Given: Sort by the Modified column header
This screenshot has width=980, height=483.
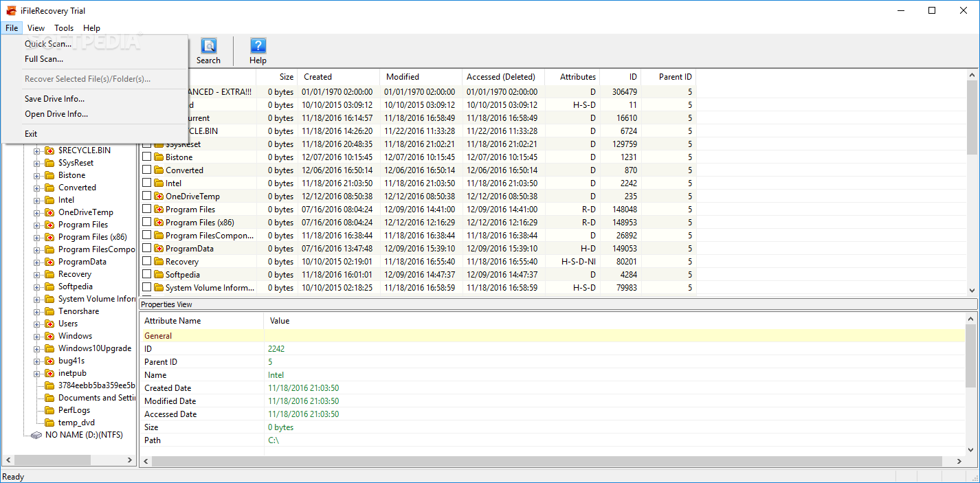Looking at the screenshot, I should tap(421, 77).
